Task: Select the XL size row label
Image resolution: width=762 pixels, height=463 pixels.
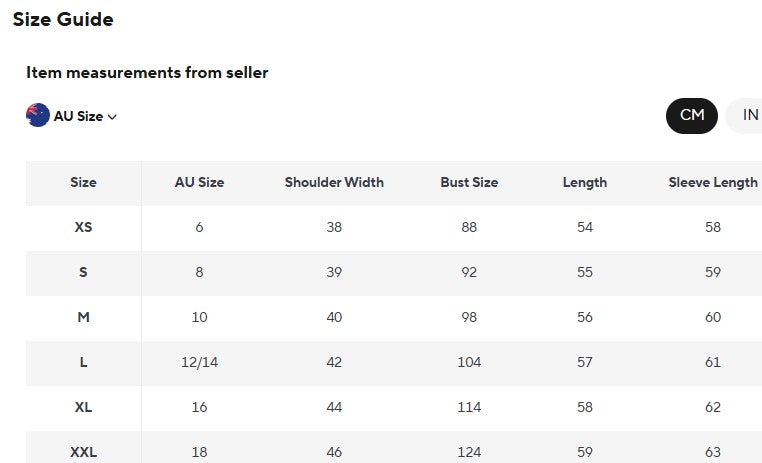Action: click(83, 407)
